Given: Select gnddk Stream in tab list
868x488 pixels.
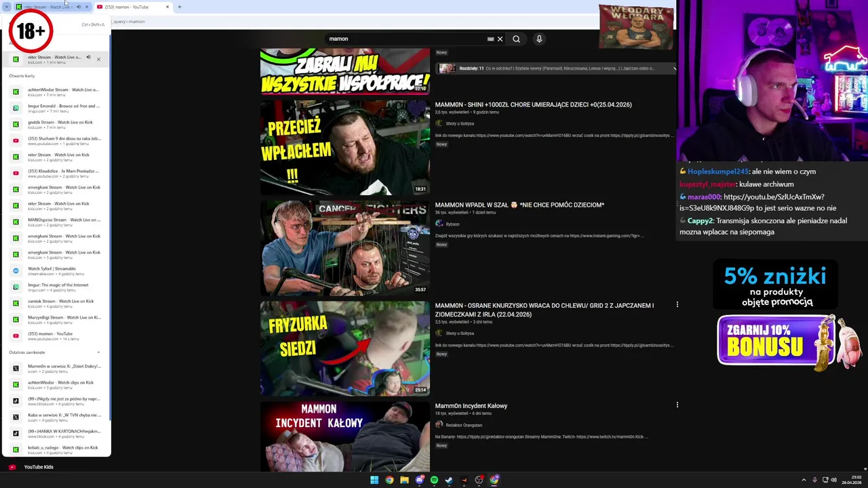Looking at the screenshot, I should pos(57,124).
